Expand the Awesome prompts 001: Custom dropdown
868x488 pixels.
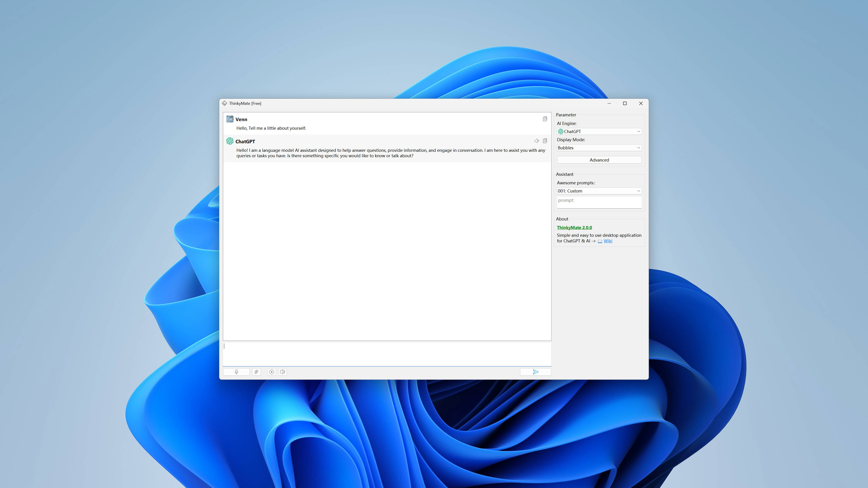point(599,191)
